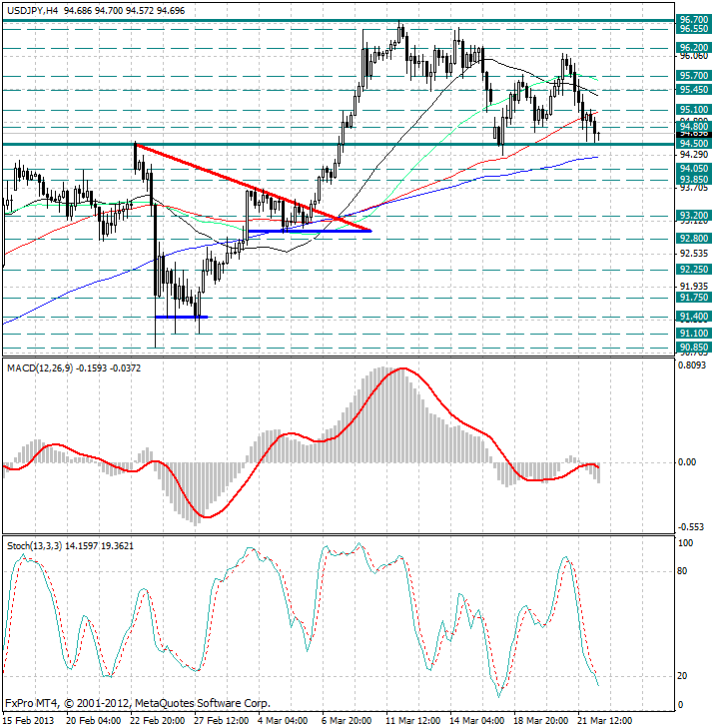This screenshot has height=728, width=712.
Task: Click the 91.750 price level label
Action: click(x=693, y=298)
